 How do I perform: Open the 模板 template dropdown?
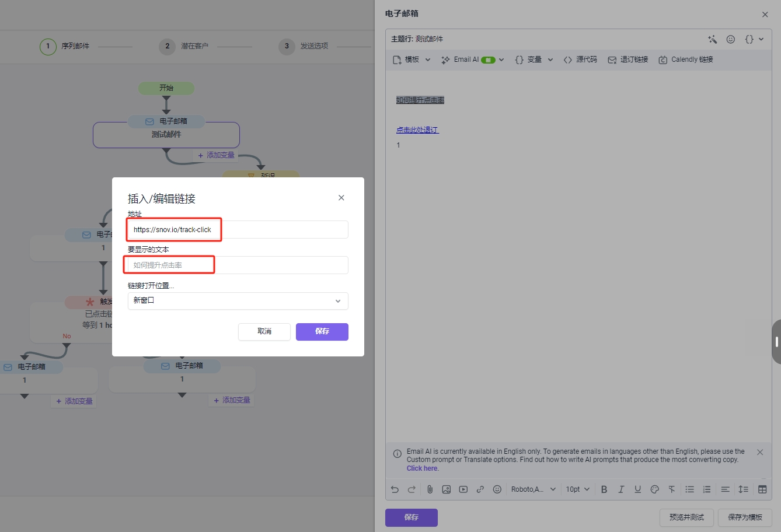click(x=412, y=60)
